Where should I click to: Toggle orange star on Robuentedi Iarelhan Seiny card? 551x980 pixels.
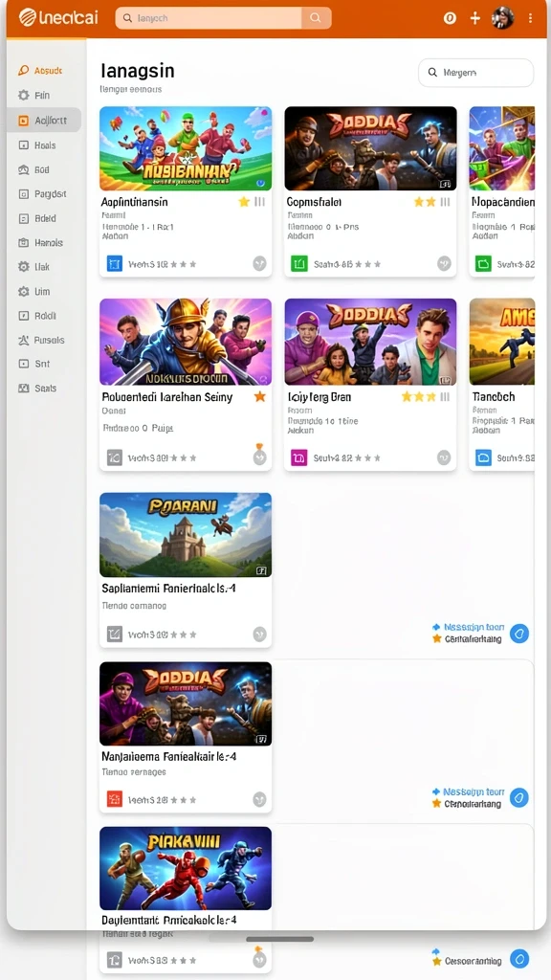pos(260,397)
